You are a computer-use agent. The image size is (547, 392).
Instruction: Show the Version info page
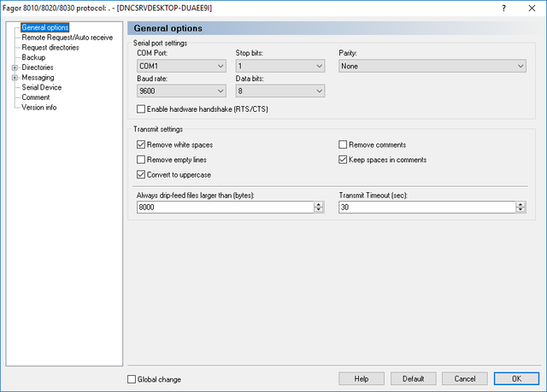[38, 108]
